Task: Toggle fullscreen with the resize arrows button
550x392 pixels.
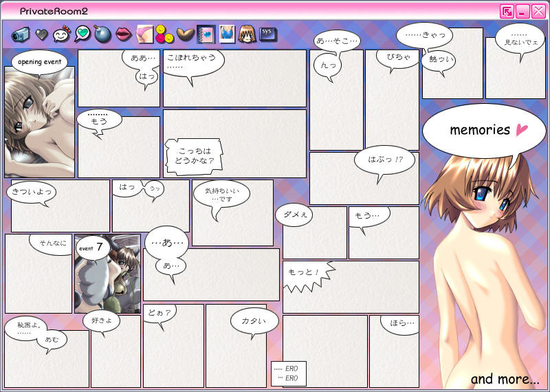Action: coord(507,11)
